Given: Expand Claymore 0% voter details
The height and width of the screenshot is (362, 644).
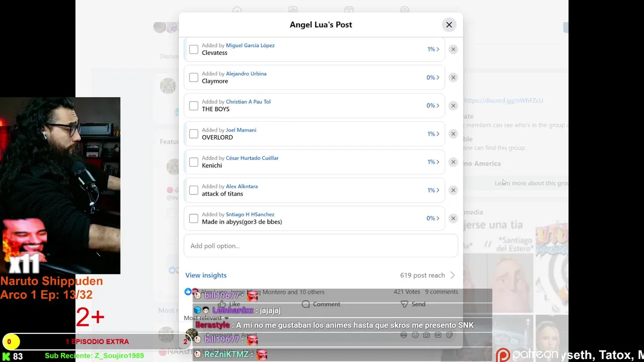Looking at the screenshot, I should (x=433, y=77).
